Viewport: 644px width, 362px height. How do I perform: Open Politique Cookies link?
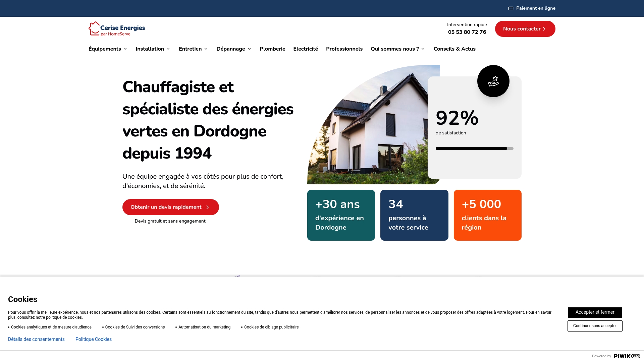[x=94, y=339]
